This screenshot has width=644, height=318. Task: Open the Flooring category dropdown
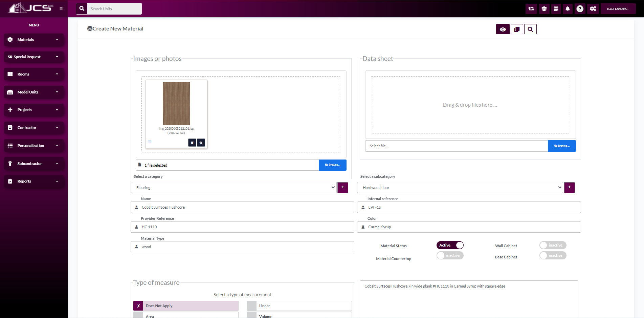tap(234, 188)
